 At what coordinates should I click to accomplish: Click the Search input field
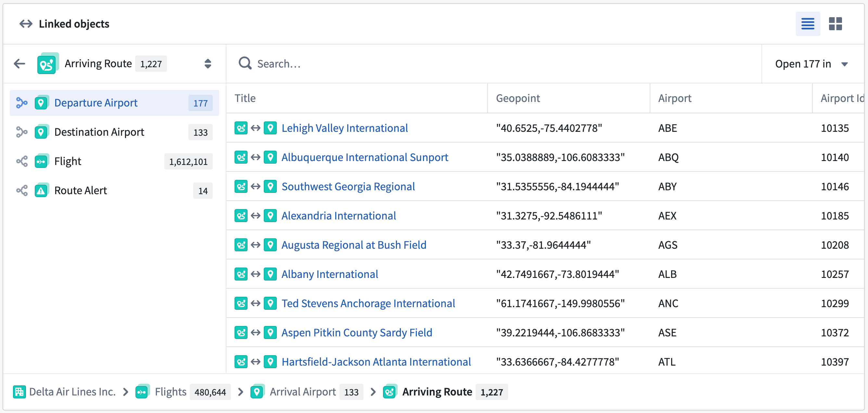point(472,64)
